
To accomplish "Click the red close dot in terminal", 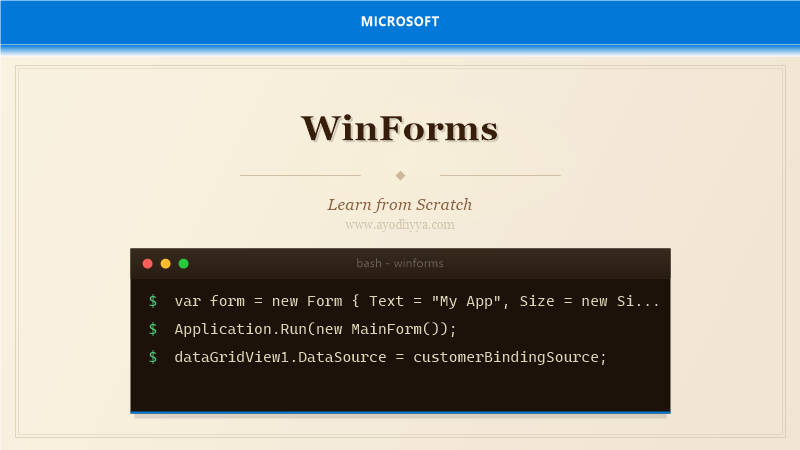I will coord(147,264).
